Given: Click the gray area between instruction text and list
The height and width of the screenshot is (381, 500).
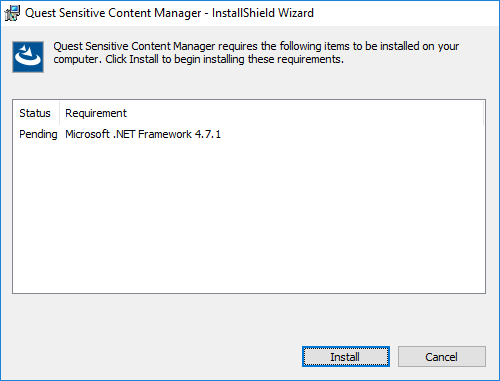Looking at the screenshot, I should coord(249,85).
